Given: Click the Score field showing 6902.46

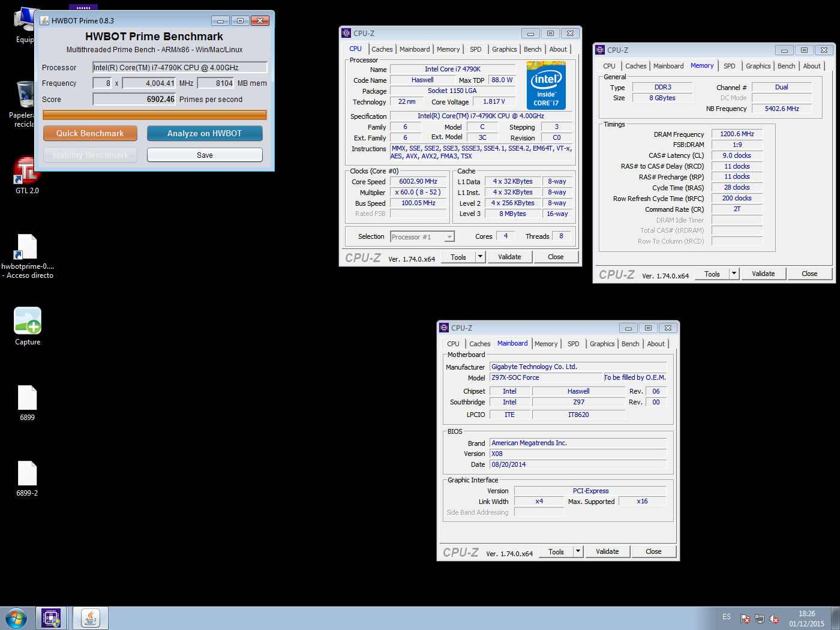Looking at the screenshot, I should click(x=134, y=99).
